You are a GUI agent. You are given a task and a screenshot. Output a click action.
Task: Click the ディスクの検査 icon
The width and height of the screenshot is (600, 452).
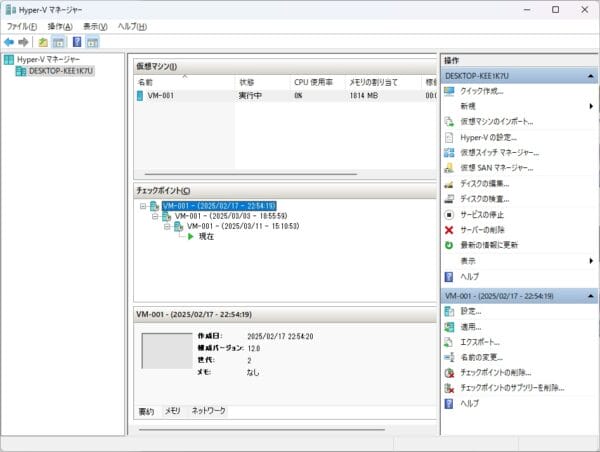point(449,199)
